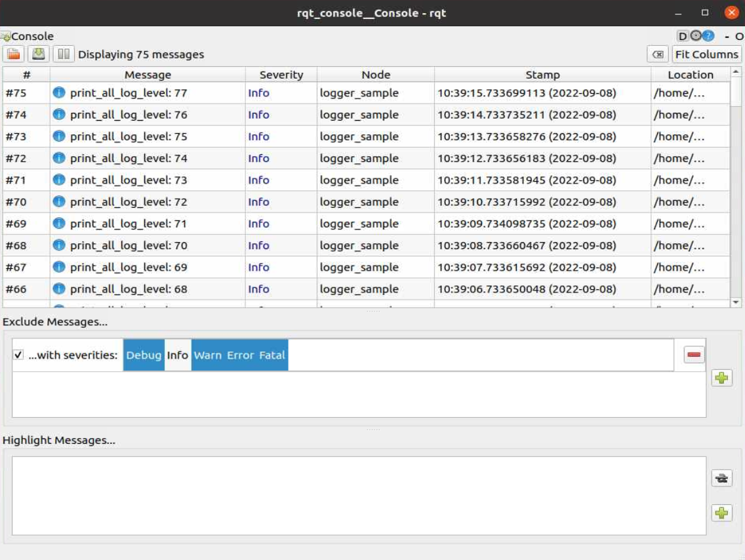Click the info icon in row #71

click(59, 180)
